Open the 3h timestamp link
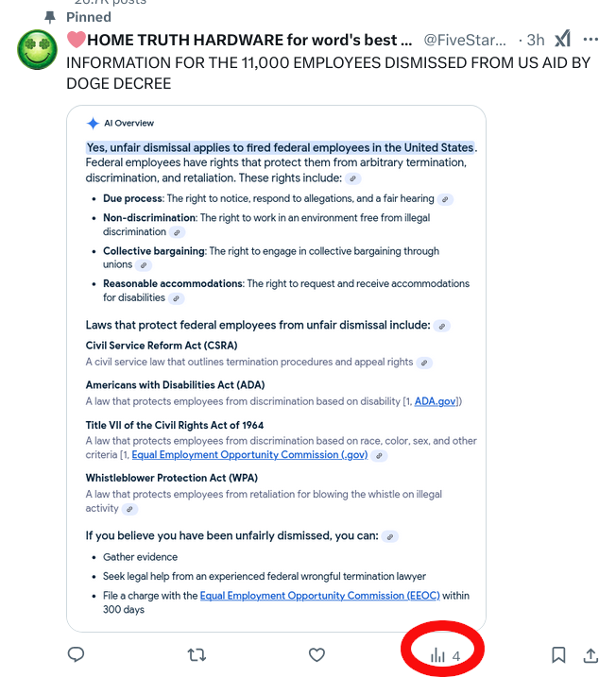This screenshot has height=677, width=616. [536, 40]
